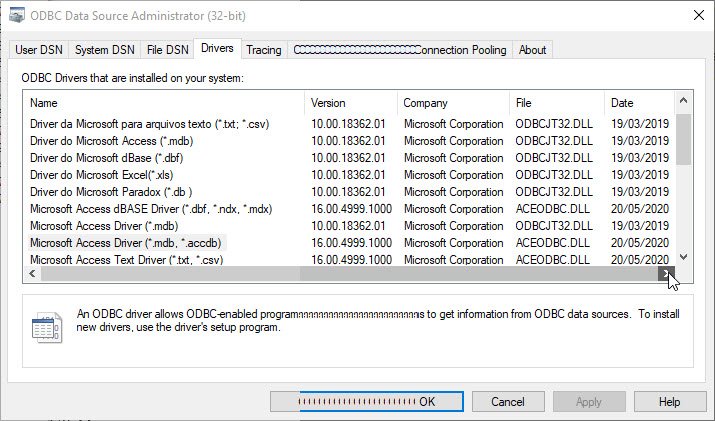Click the ODBC Administrator title bar icon

tap(17, 16)
